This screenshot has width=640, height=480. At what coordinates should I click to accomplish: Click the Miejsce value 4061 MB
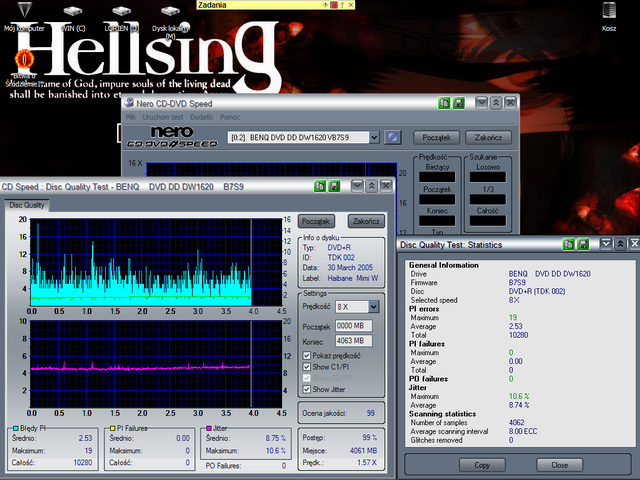pos(363,451)
